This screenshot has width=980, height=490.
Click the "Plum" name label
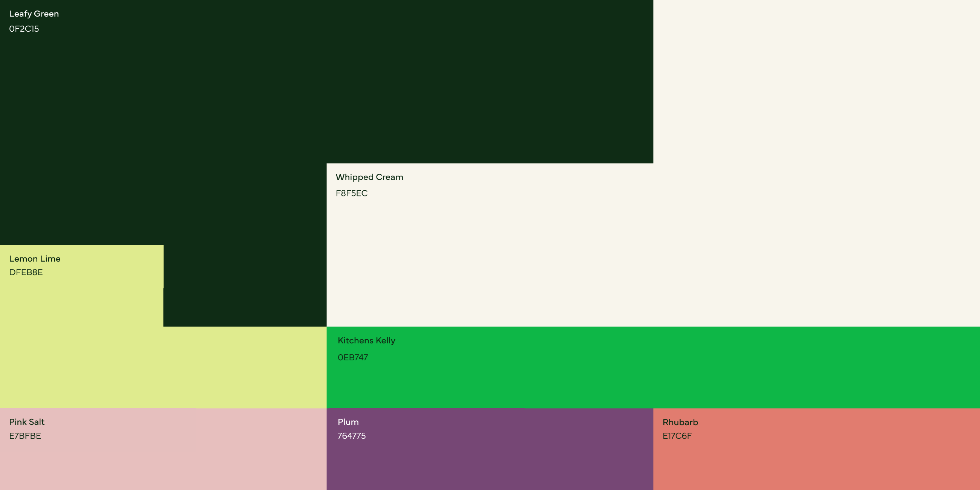[x=348, y=422]
